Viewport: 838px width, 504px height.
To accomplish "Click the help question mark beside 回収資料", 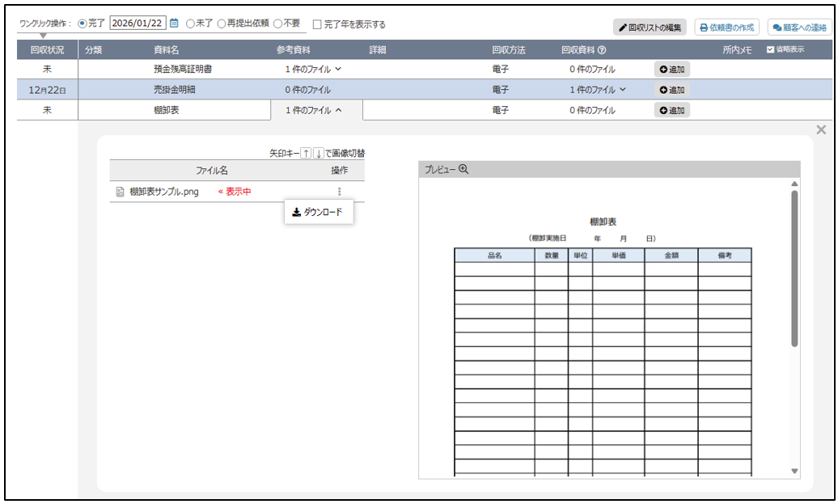I will coord(602,50).
